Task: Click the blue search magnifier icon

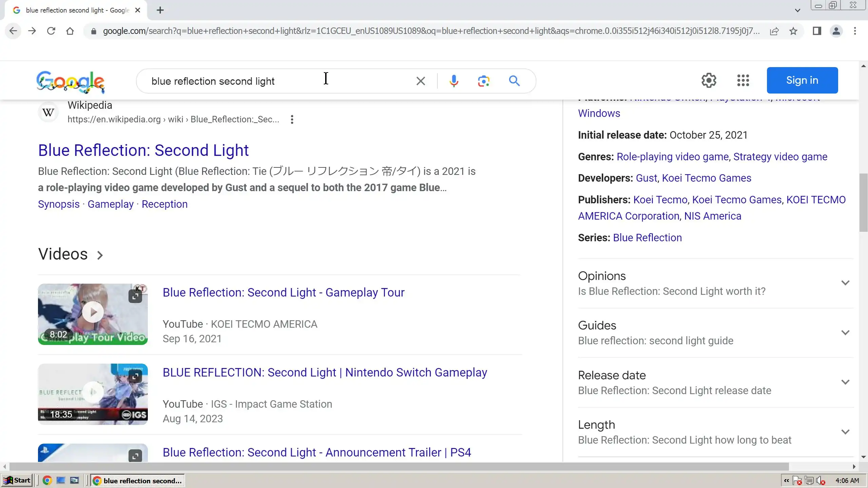Action: pyautogui.click(x=514, y=81)
